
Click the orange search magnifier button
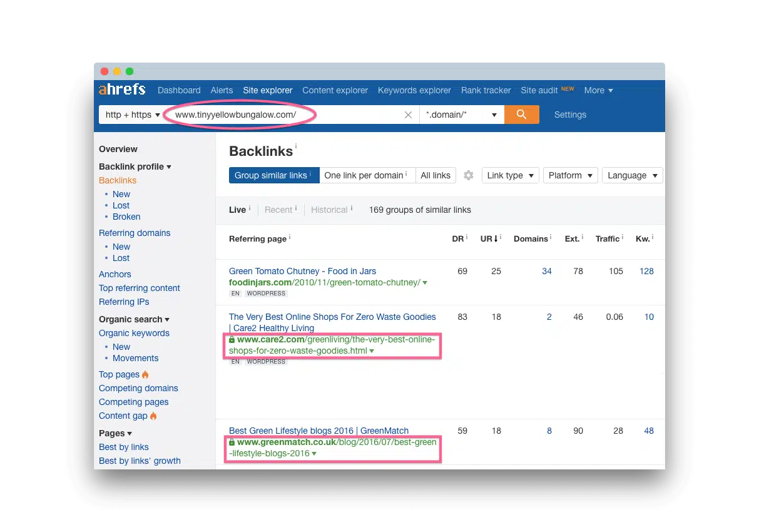(521, 115)
